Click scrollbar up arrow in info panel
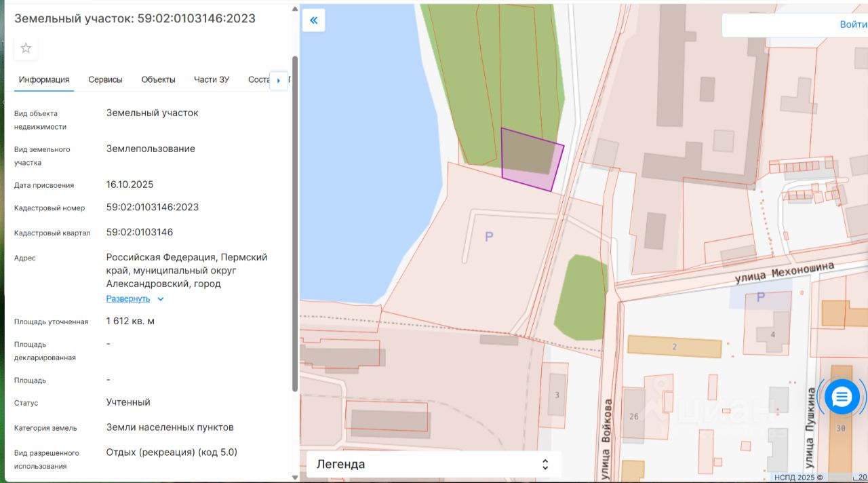868x483 pixels. click(x=294, y=9)
